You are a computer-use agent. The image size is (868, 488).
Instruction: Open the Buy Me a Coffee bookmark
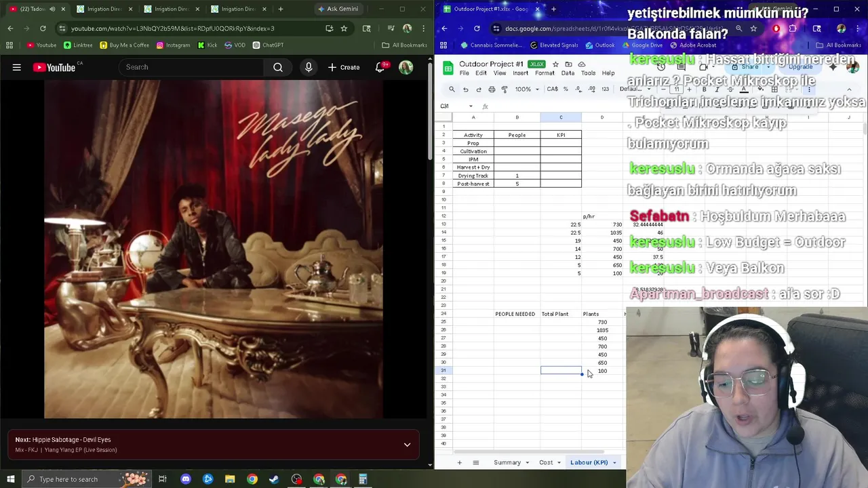124,45
